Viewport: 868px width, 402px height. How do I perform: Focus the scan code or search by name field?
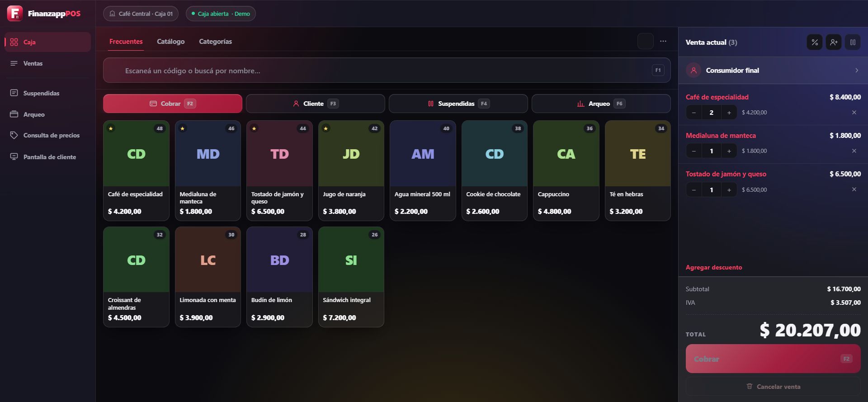coord(387,71)
